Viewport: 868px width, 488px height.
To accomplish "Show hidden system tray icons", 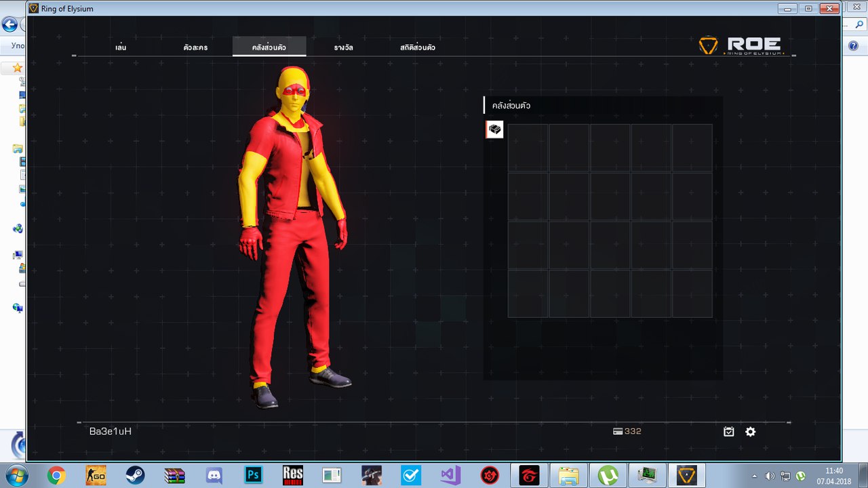I will [754, 476].
